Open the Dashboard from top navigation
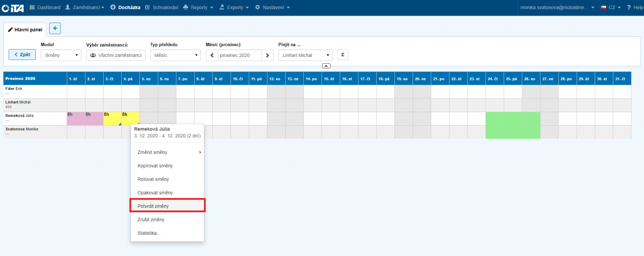 click(x=45, y=8)
